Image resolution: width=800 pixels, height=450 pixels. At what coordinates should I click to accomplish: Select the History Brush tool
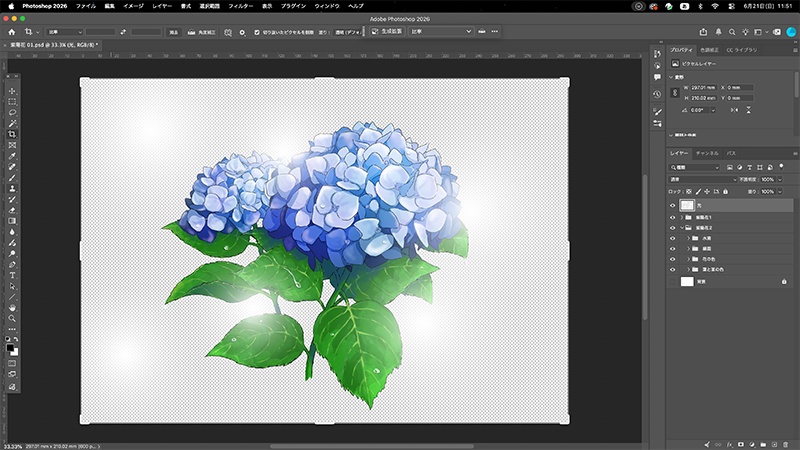(x=12, y=199)
